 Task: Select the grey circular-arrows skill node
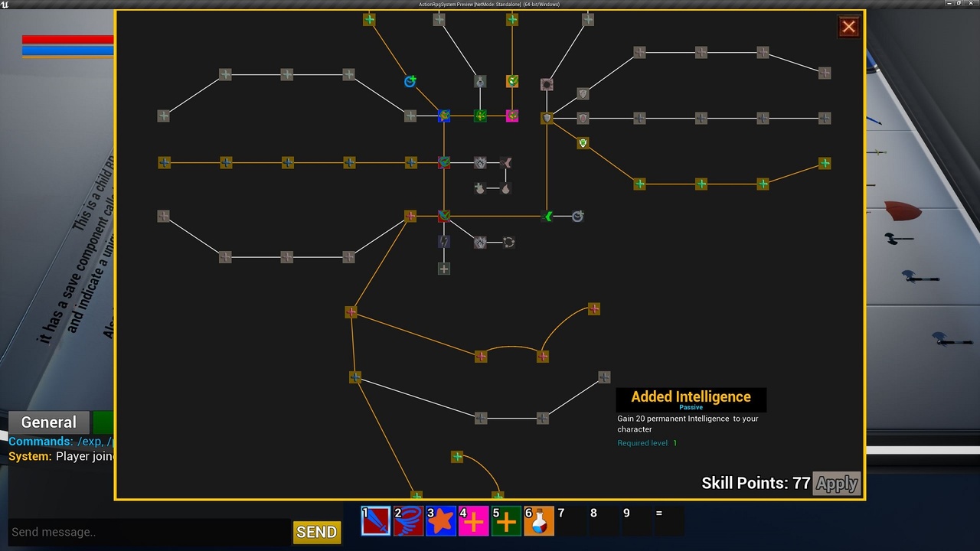point(508,243)
